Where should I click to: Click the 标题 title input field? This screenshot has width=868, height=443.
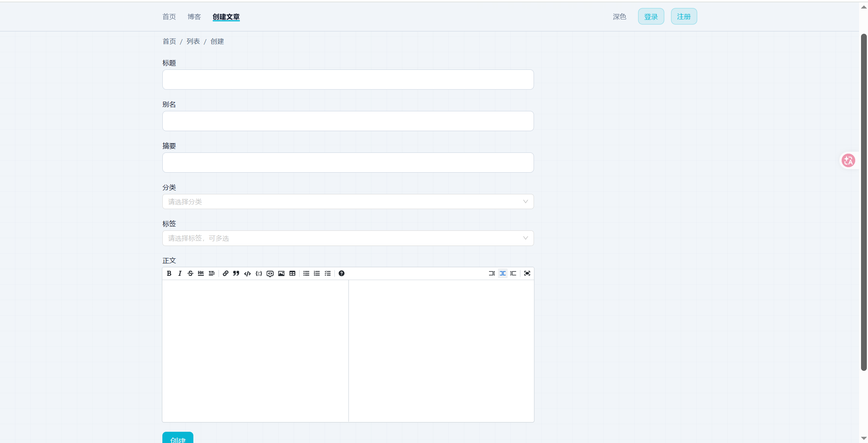pyautogui.click(x=348, y=80)
